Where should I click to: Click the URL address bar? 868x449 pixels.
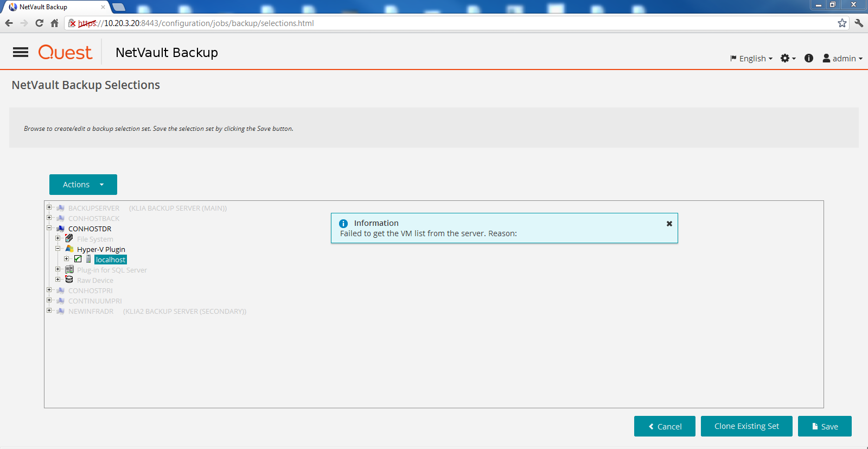click(x=456, y=23)
